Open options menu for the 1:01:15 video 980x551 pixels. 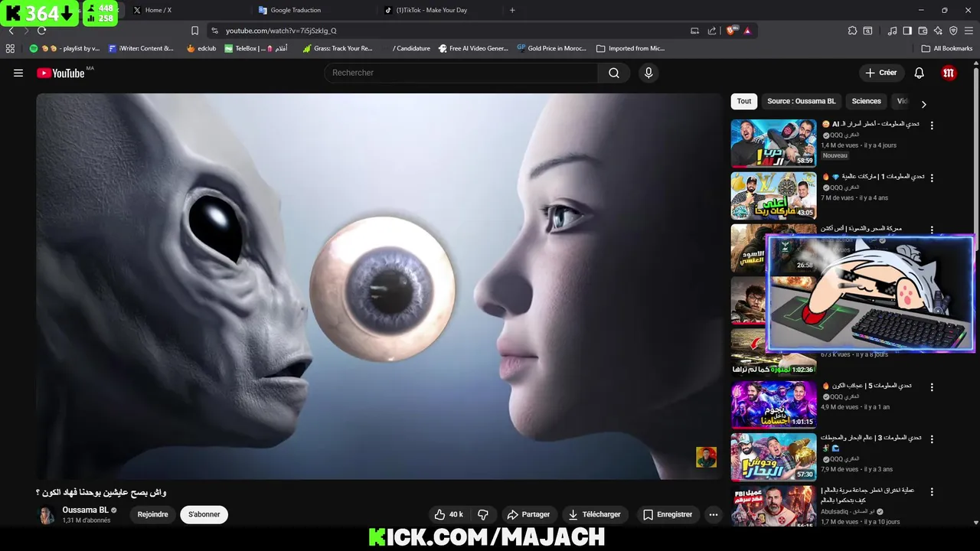[x=932, y=387]
